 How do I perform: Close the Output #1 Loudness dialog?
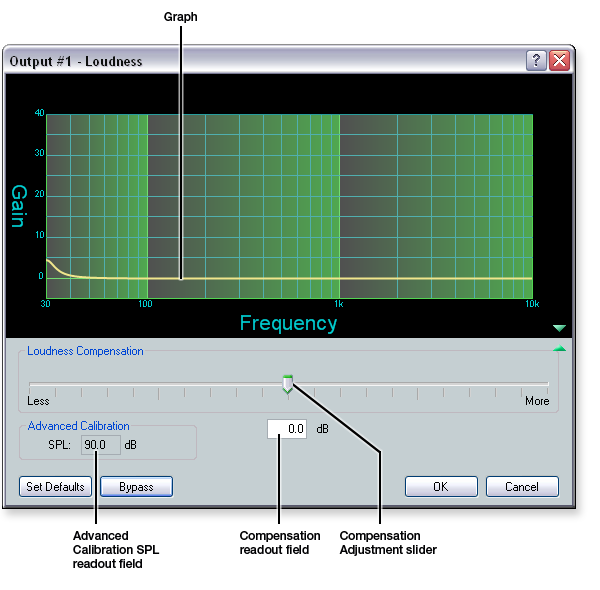[559, 61]
